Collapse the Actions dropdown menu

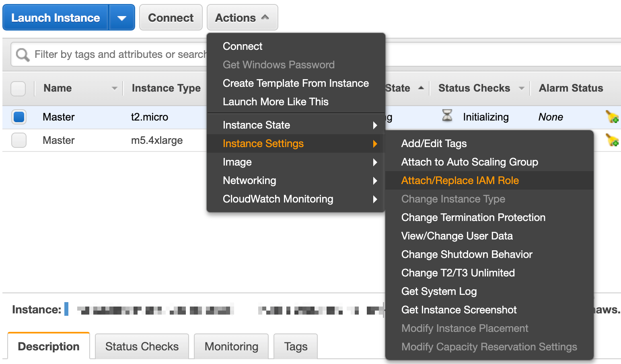[242, 18]
